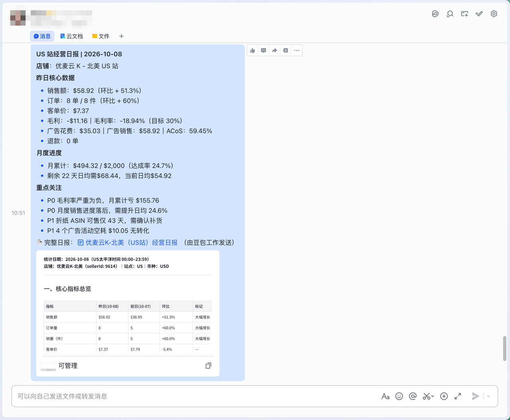Expand the message input editor
510x420 pixels.
(458, 396)
